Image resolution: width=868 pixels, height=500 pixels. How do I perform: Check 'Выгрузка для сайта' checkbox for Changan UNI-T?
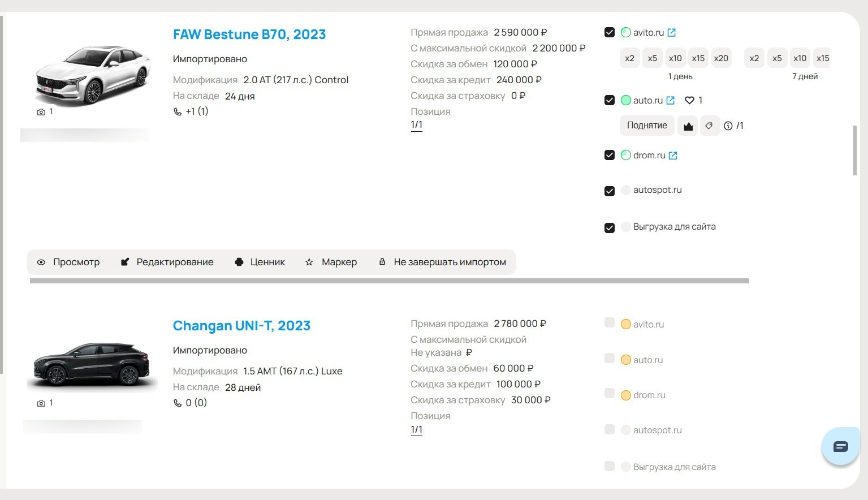tap(610, 466)
